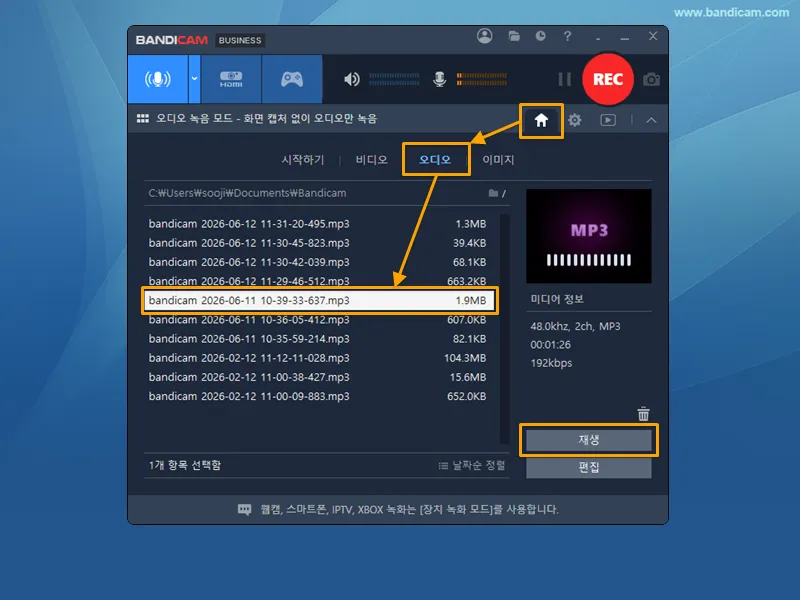Switch to the 시작하기 tab
800x600 pixels.
point(303,160)
